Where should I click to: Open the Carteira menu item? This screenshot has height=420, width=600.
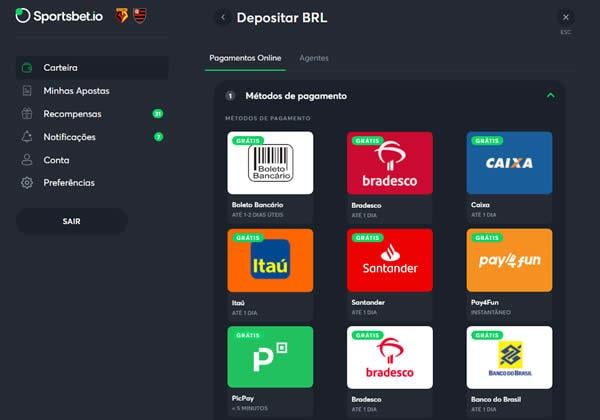(92, 68)
